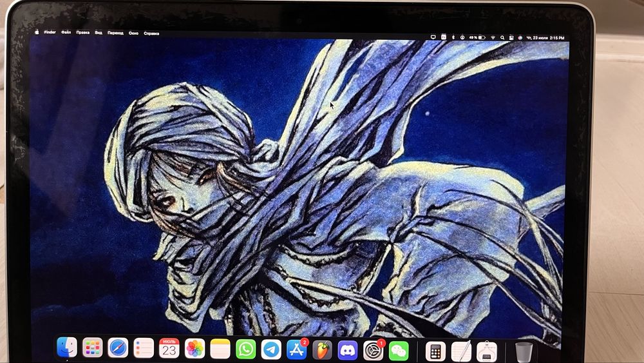Screen dimensions: 644x363
Task: Open Launchpad from the Dock
Action: coord(92,348)
